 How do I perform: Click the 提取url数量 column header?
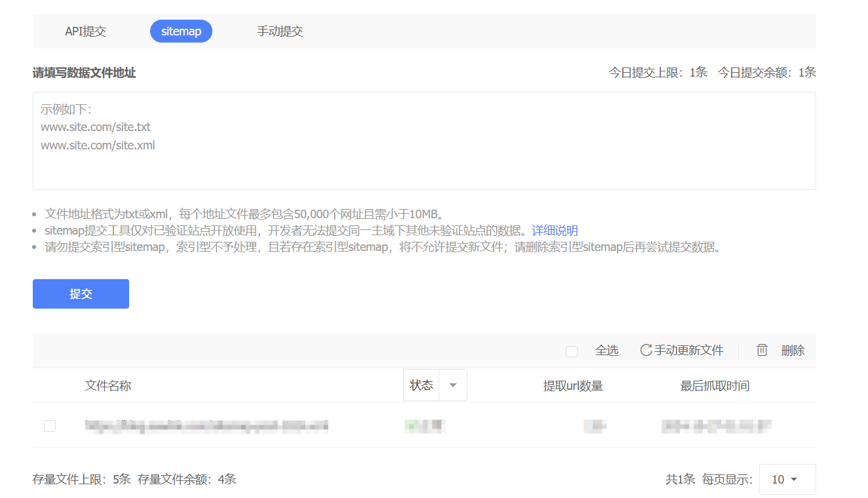[573, 386]
